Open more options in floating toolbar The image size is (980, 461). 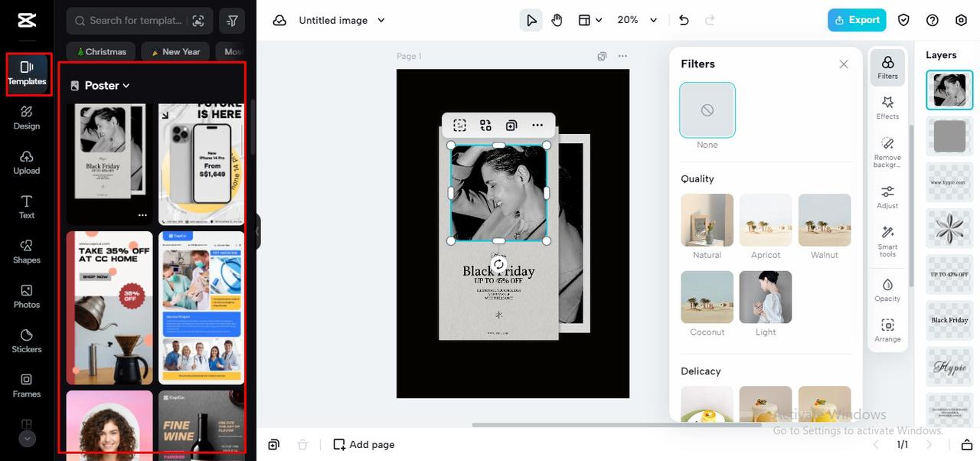point(537,126)
